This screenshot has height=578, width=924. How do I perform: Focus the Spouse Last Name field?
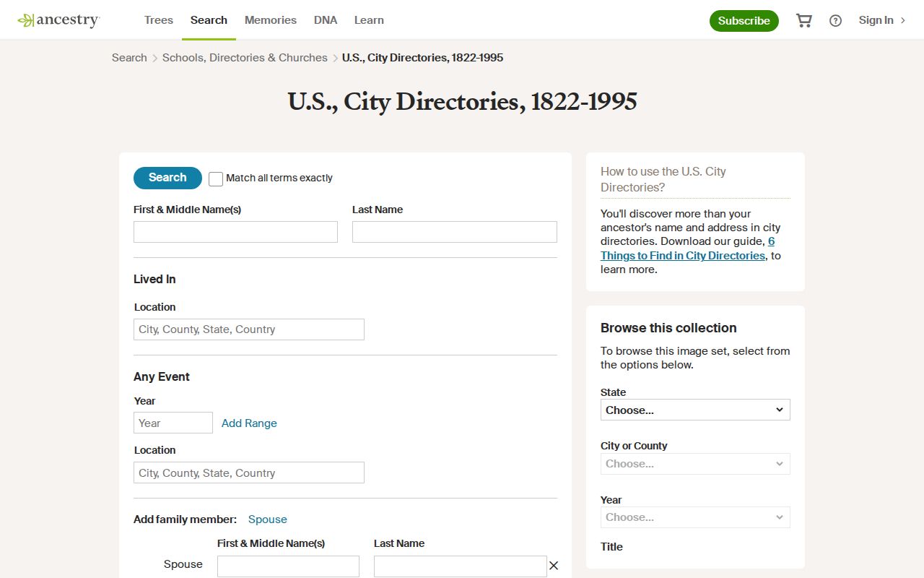461,566
